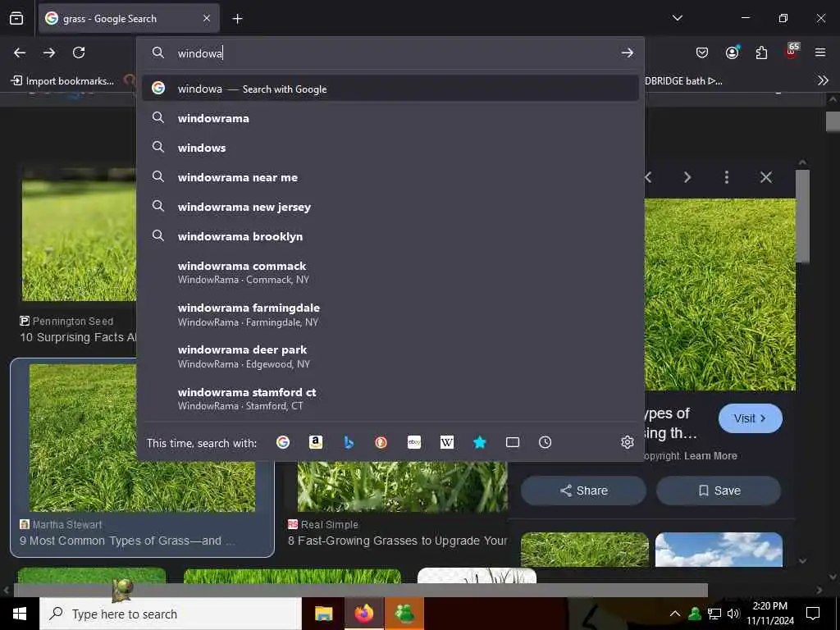This screenshot has height=630, width=840.
Task: Choose 'windowrama stamford ct' suggestion
Action: coord(390,399)
